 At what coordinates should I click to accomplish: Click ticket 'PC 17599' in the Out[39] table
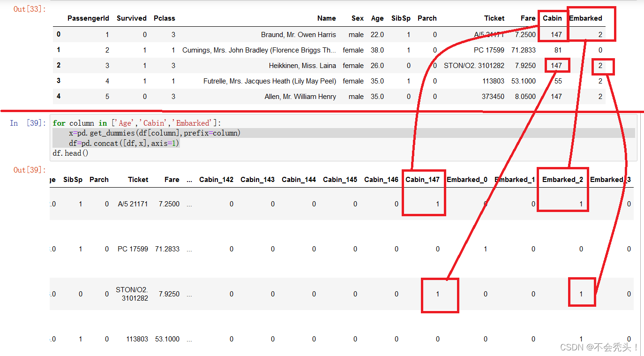[133, 249]
